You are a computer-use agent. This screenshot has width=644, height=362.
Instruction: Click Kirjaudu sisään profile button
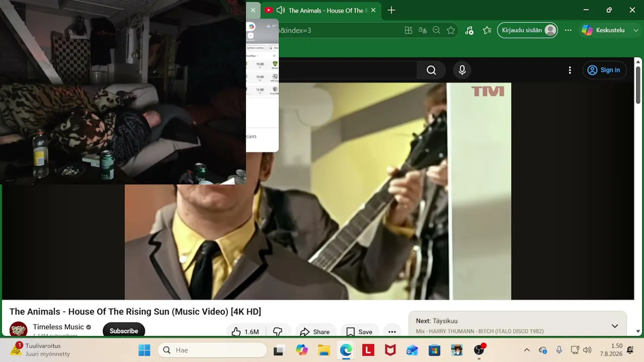[528, 30]
